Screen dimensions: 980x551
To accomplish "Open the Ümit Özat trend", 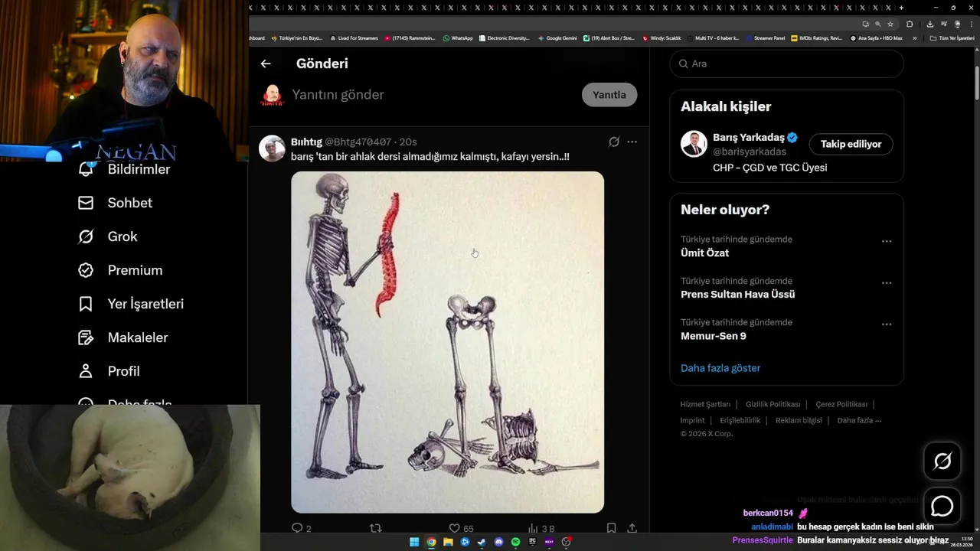I will [x=704, y=253].
